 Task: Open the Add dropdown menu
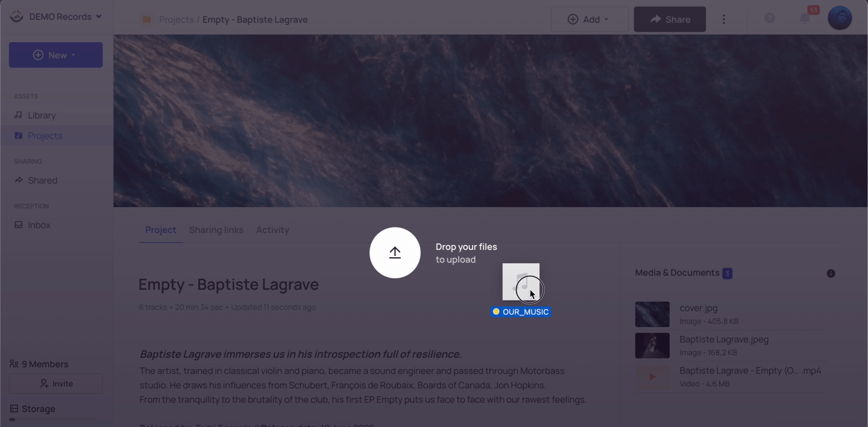tap(590, 19)
